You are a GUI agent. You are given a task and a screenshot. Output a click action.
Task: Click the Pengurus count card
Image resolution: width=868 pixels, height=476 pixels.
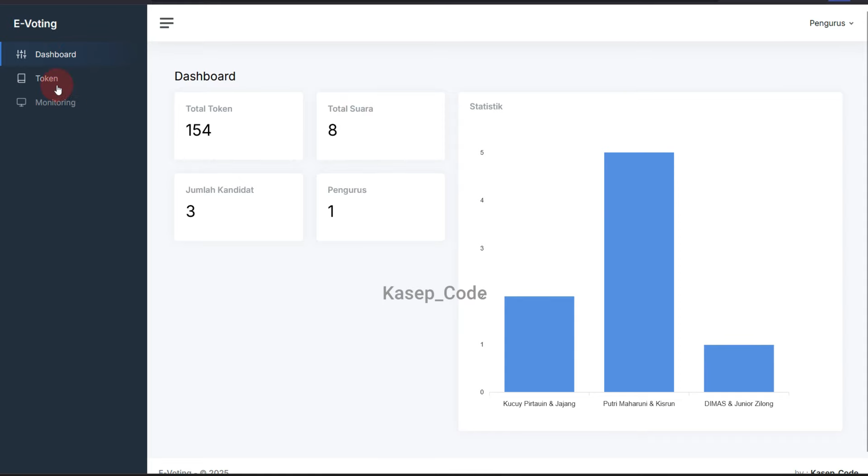click(380, 207)
